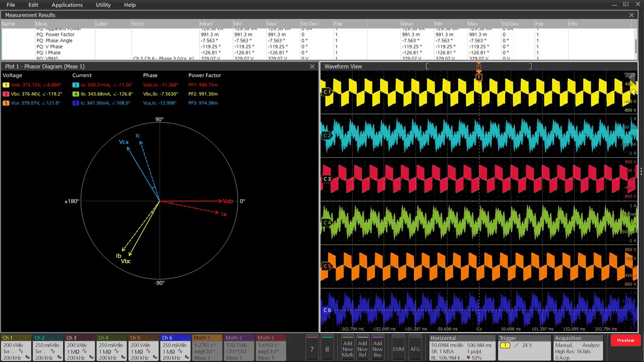Open the DVM badge
The width and height of the screenshot is (644, 362).
397,348
